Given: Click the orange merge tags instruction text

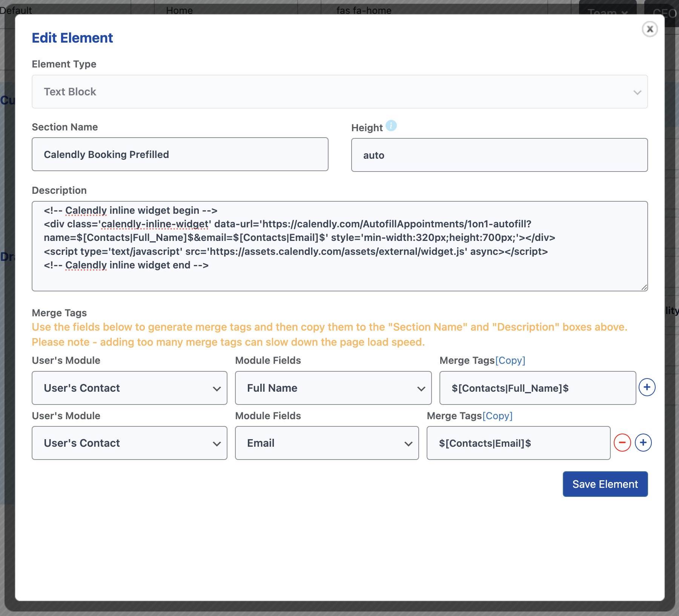Looking at the screenshot, I should coord(329,334).
